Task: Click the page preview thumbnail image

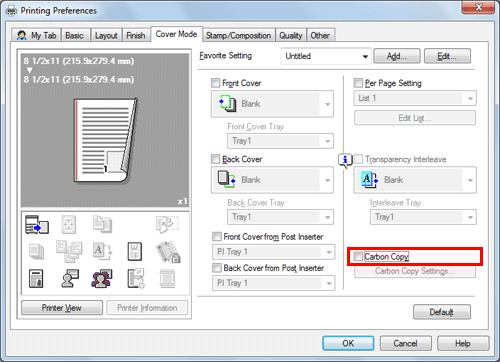Action: (105, 141)
